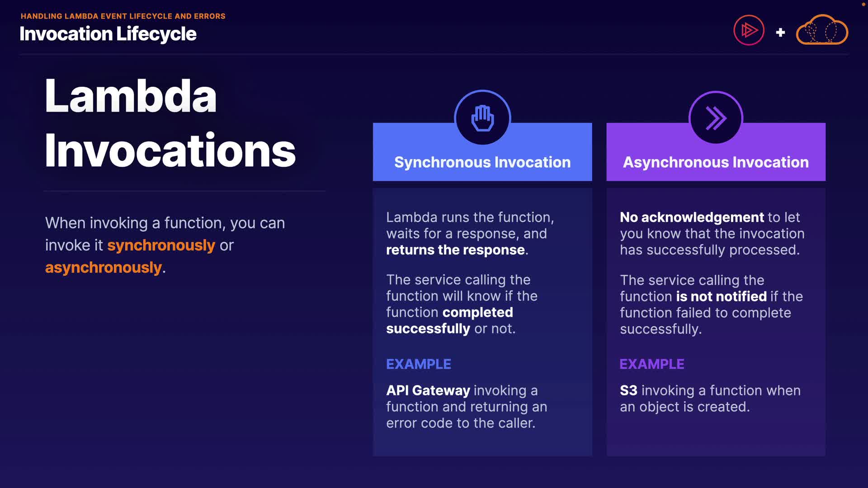Click the raised hand icon
868x488 pixels.
pos(482,118)
